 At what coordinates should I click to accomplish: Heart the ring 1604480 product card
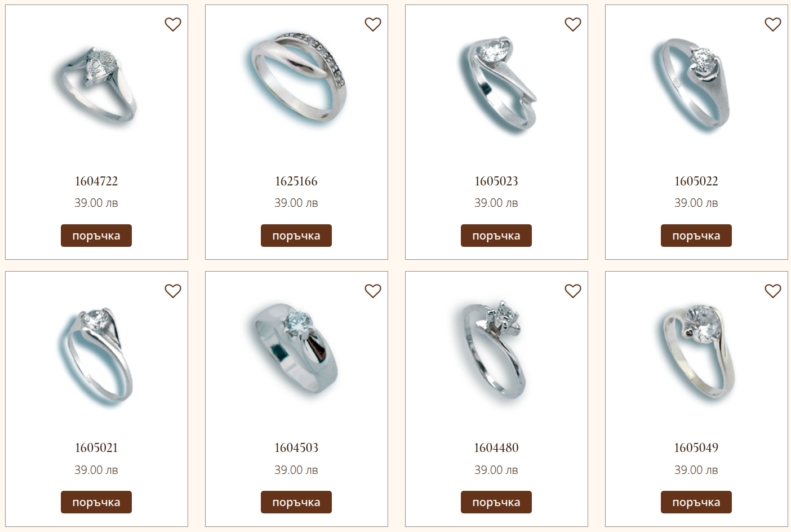tap(573, 291)
